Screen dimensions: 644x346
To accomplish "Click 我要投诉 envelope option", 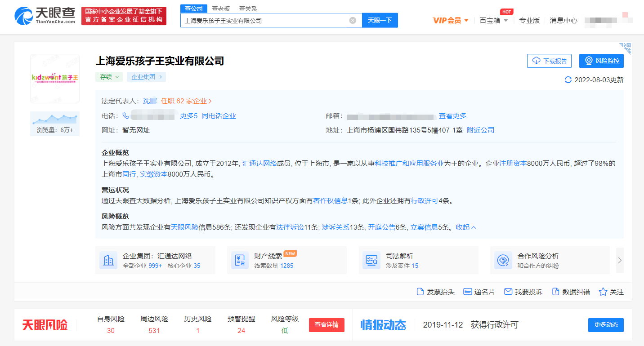I will 523,292.
